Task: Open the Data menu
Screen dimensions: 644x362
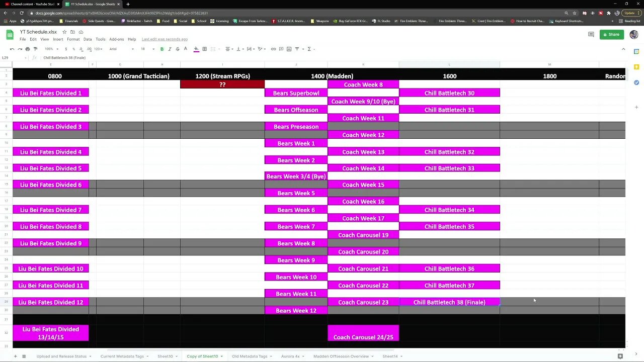Action: pyautogui.click(x=88, y=39)
